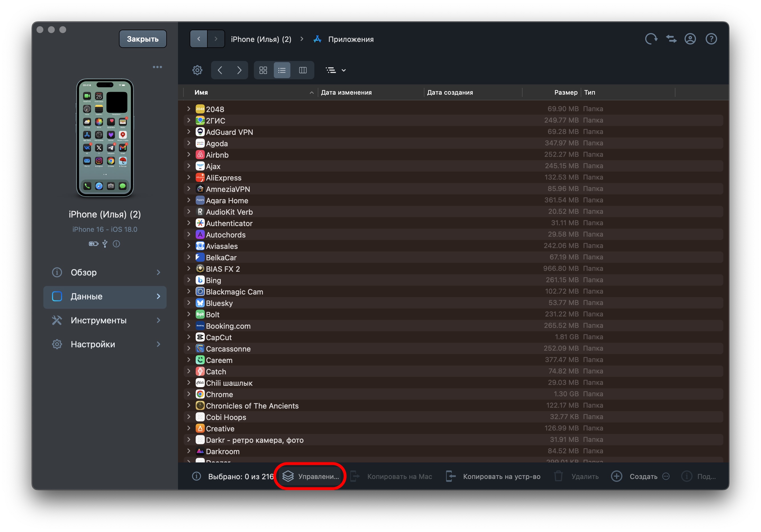Click the top navigation forward arrow

216,39
